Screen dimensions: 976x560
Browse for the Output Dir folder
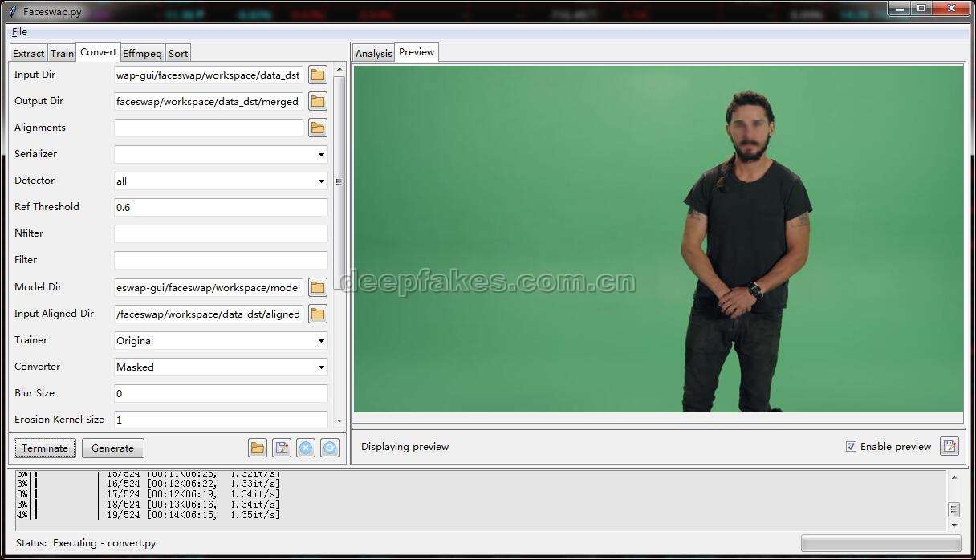coord(318,101)
